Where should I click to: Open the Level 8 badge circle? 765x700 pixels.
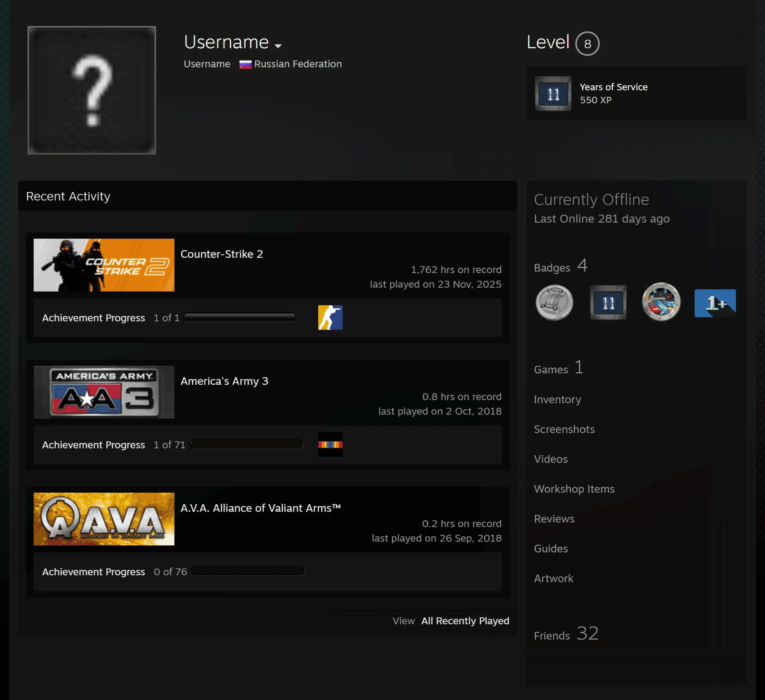587,43
